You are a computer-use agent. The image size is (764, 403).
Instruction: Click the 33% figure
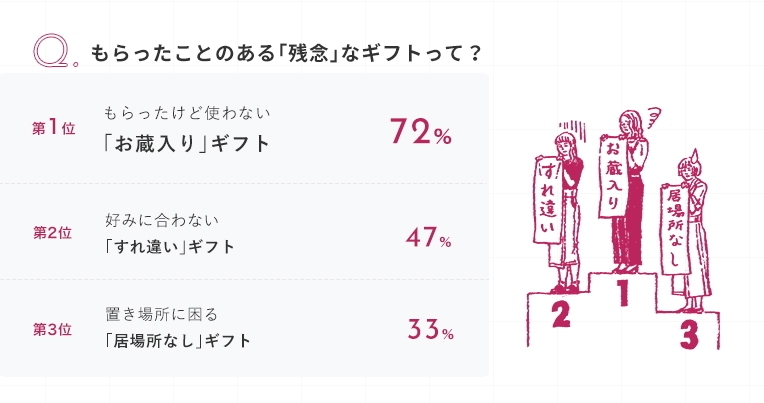[431, 330]
